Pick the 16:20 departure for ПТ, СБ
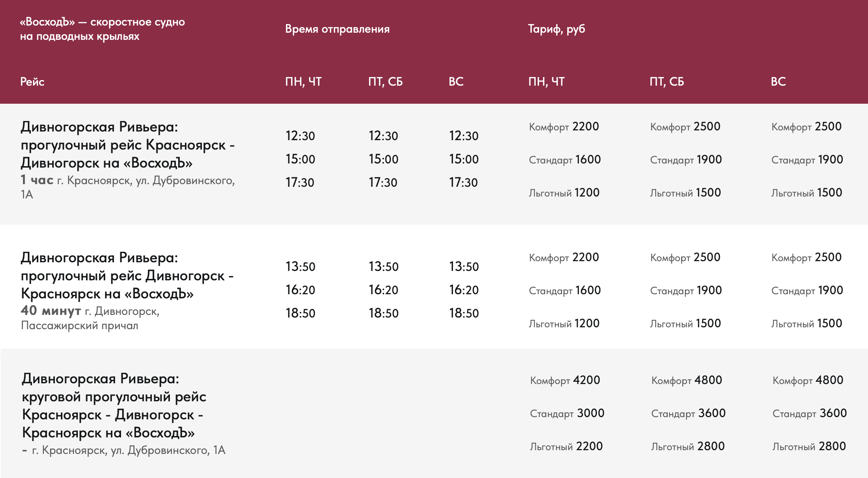This screenshot has height=478, width=868. point(383,290)
